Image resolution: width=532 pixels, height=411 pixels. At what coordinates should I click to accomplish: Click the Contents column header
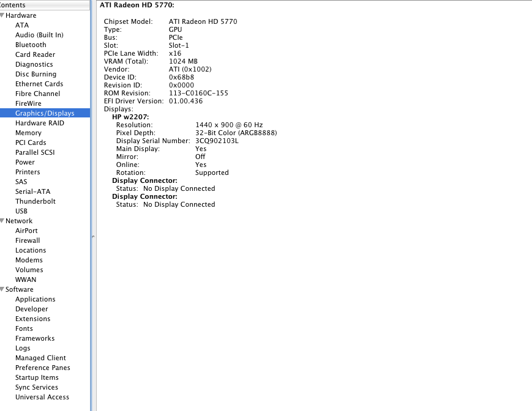pyautogui.click(x=45, y=5)
